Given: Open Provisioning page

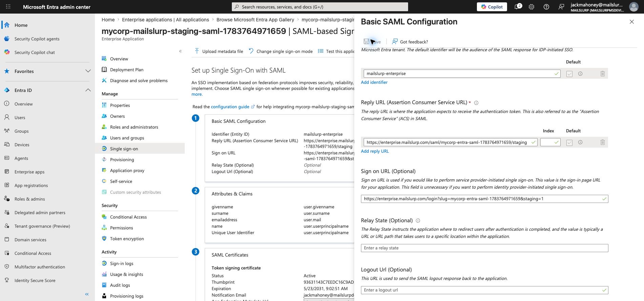Looking at the screenshot, I should [122, 159].
